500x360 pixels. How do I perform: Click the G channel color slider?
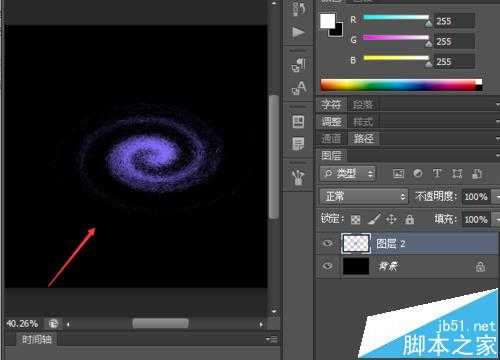click(396, 38)
